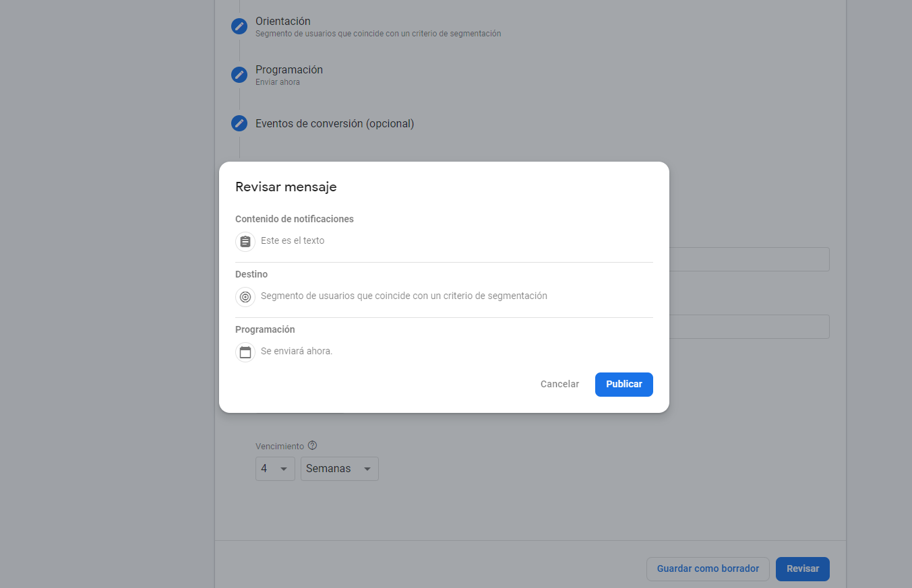This screenshot has width=912, height=588.
Task: Click the calendar icon under Programación
Action: [x=245, y=352]
